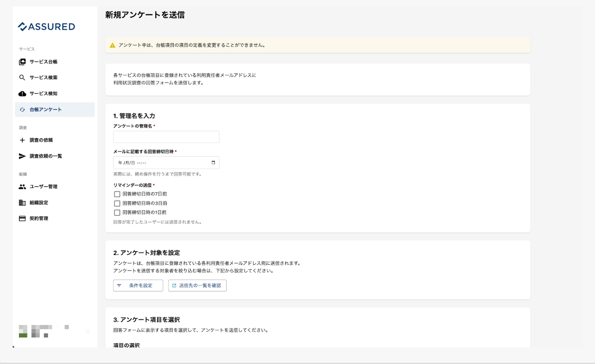Click external link icon on 送信先の一覧を確認
Screen dimensions: 595x364
(174, 286)
